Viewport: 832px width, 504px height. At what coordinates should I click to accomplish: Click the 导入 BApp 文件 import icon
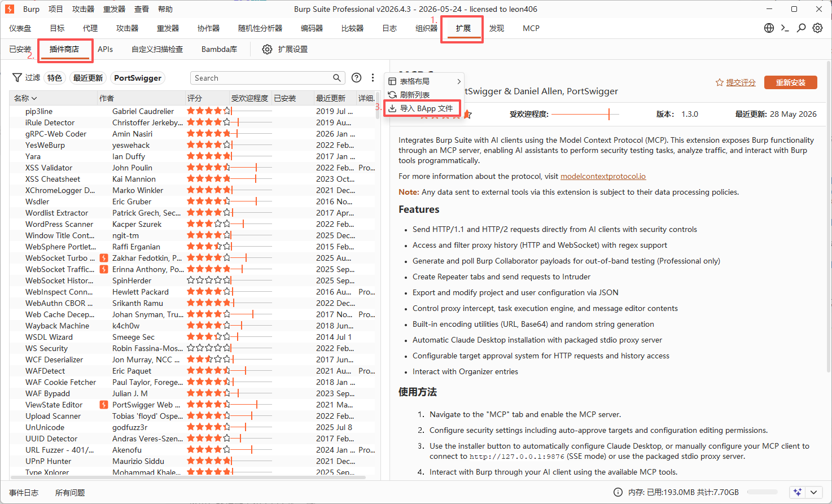coord(392,108)
